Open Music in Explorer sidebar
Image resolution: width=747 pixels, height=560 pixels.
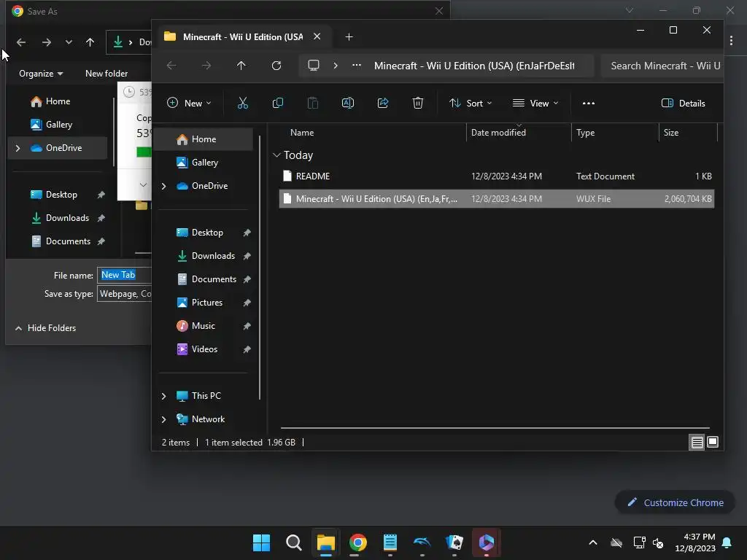(205, 326)
